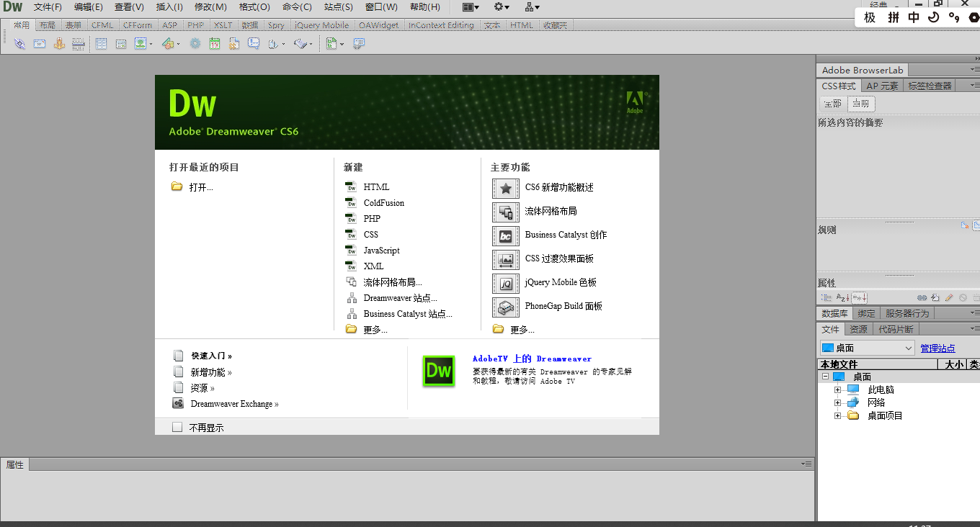Toggle show only set properties view
This screenshot has height=527, width=980.
point(860,297)
